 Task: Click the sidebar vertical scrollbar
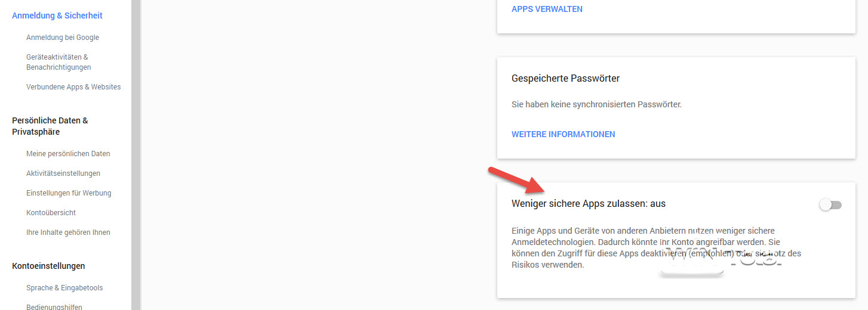(136, 155)
